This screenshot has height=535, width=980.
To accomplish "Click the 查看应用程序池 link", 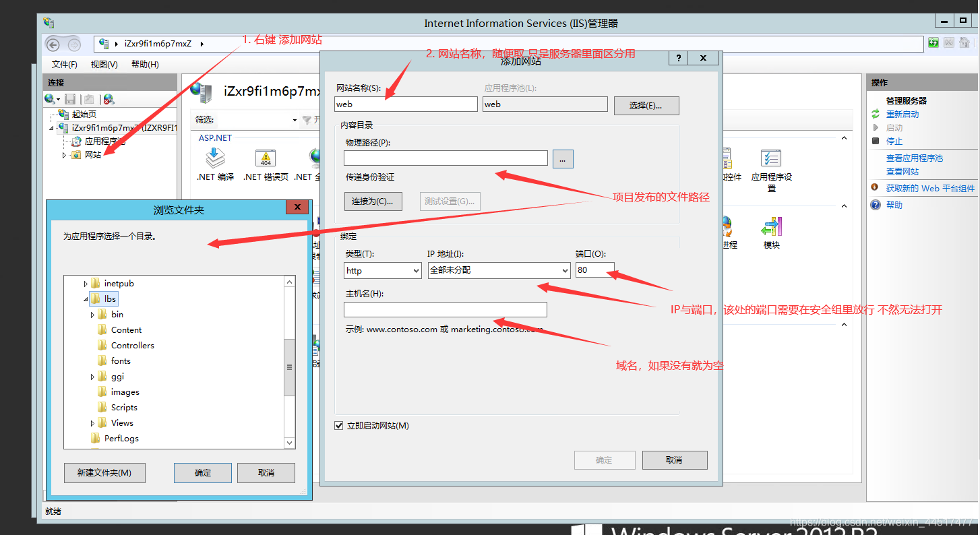I will click(915, 158).
